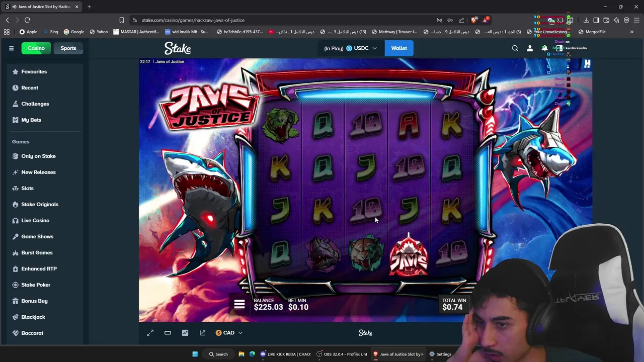Open Stake site search magnifier
This screenshot has height=362, width=644.
click(x=515, y=48)
